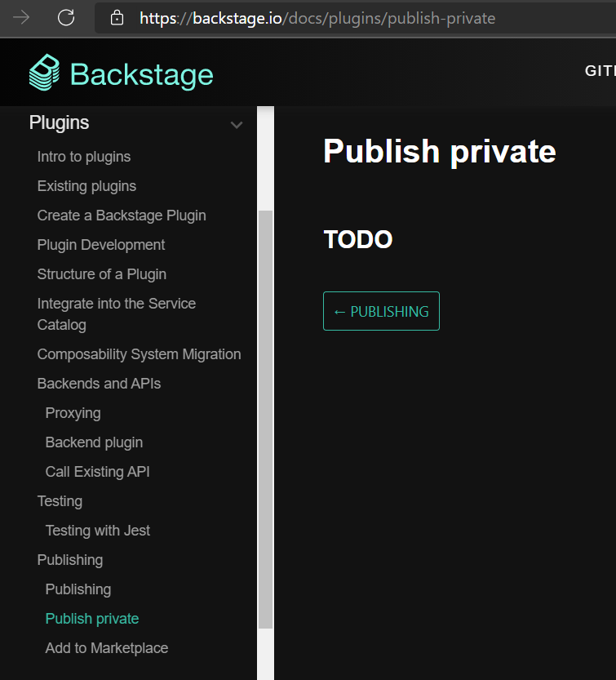Go to Plugin Development docs
Image resolution: width=616 pixels, height=680 pixels.
(x=100, y=245)
